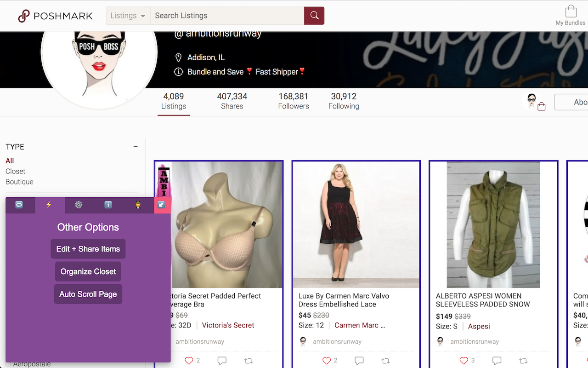Image resolution: width=588 pixels, height=368 pixels.
Task: Open the Aspesi brand link
Action: point(479,326)
